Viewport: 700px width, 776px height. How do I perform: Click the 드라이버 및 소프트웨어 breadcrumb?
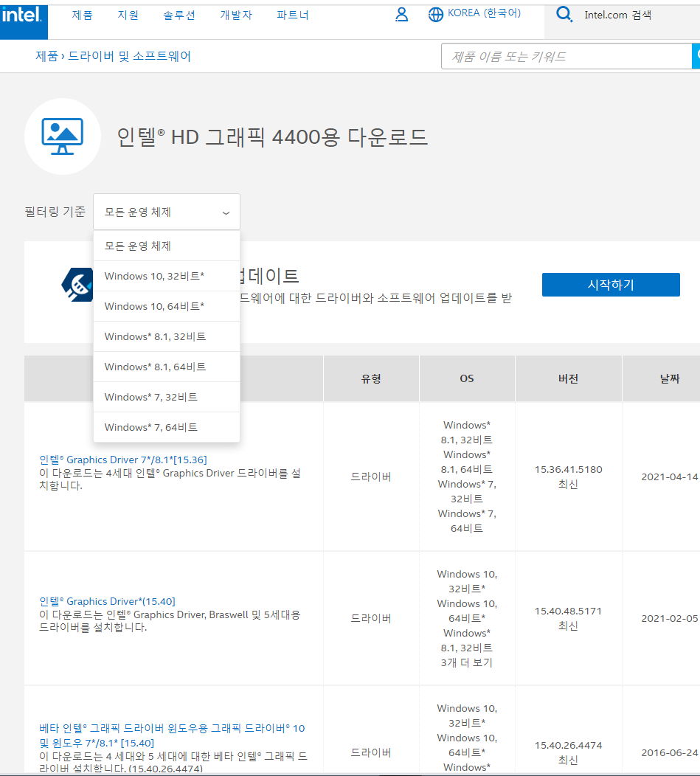click(x=129, y=56)
